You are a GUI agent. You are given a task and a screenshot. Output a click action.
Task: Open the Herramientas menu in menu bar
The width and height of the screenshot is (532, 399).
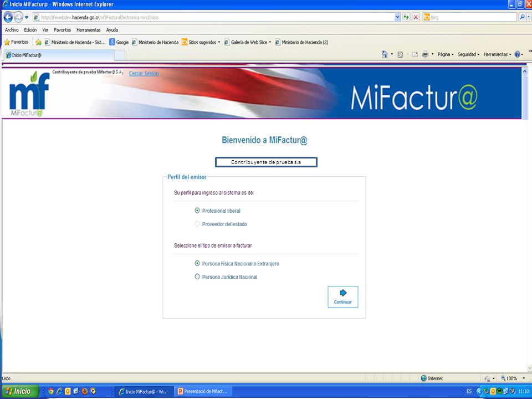89,30
